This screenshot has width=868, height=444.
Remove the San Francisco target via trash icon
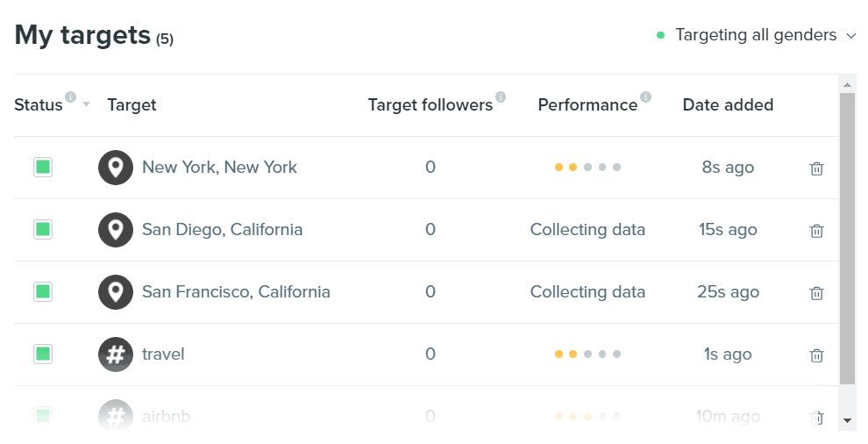[x=816, y=292]
